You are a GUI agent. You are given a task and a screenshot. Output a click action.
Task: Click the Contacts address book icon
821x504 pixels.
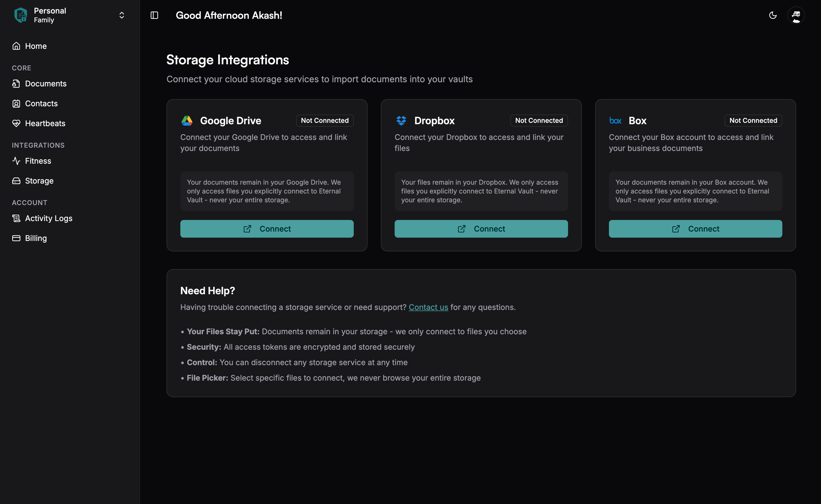[16, 103]
